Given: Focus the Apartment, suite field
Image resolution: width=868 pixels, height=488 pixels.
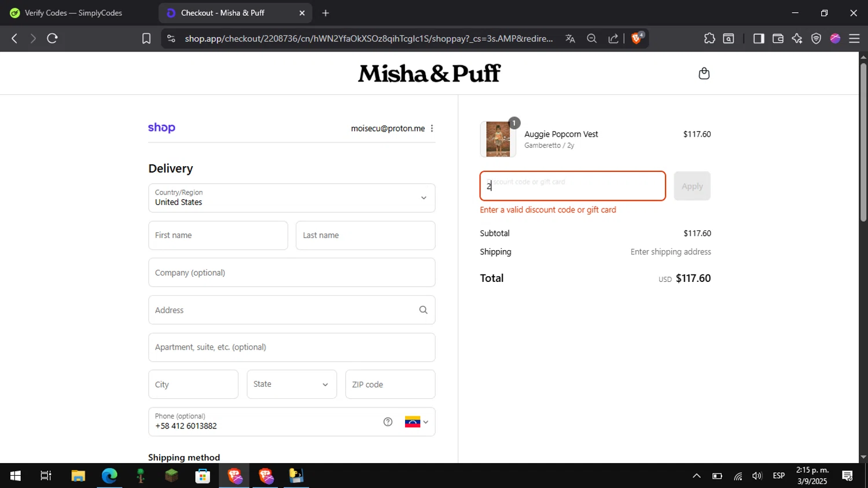Looking at the screenshot, I should click(x=292, y=347).
